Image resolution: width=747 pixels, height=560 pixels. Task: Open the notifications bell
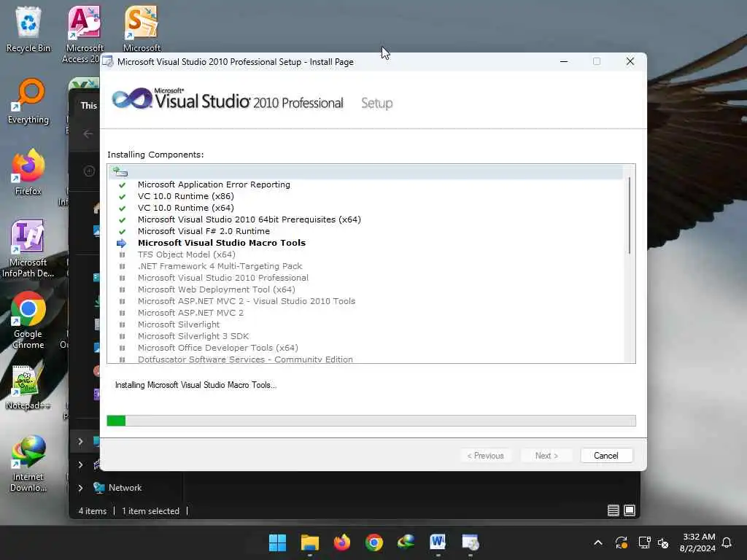click(x=727, y=542)
